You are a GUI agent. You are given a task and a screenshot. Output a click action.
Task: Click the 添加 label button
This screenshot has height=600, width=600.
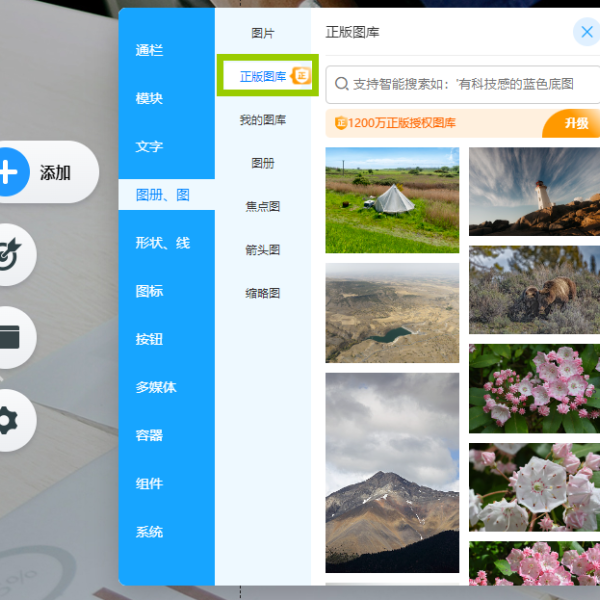pos(55,173)
